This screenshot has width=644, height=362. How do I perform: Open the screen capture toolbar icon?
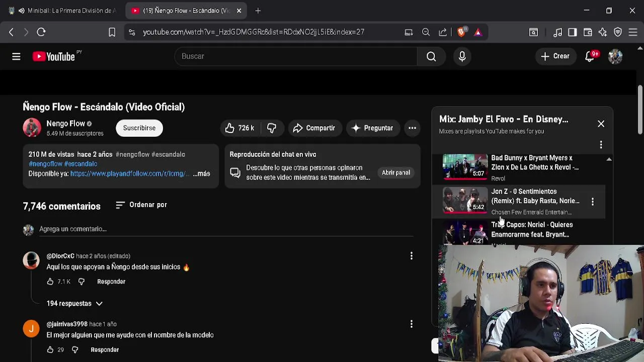(533, 32)
